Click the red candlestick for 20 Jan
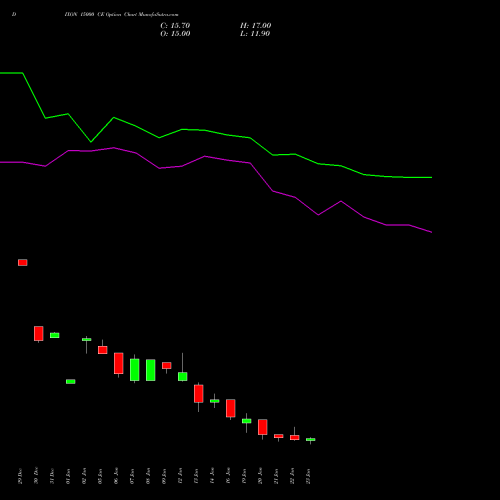 pos(263,427)
